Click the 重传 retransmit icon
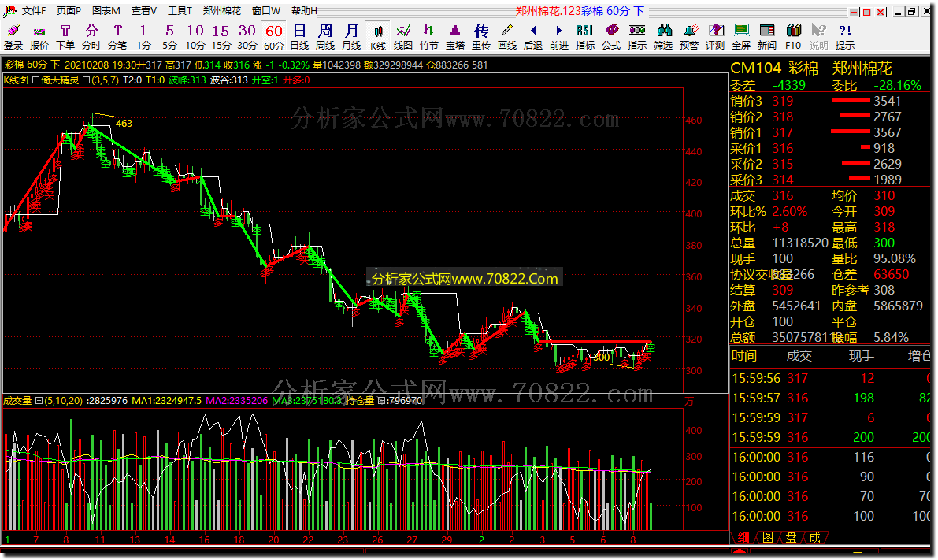Screen dimensions: 938x560 pos(481,37)
